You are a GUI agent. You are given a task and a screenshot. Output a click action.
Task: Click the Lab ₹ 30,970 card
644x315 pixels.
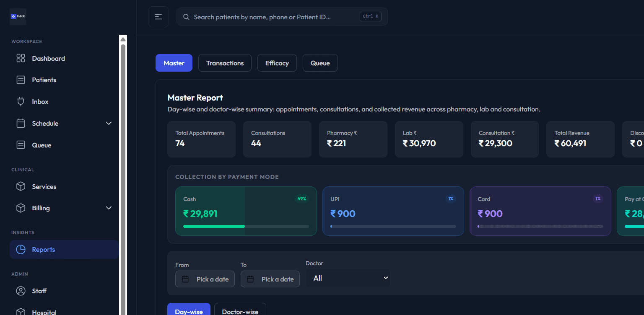tap(429, 139)
